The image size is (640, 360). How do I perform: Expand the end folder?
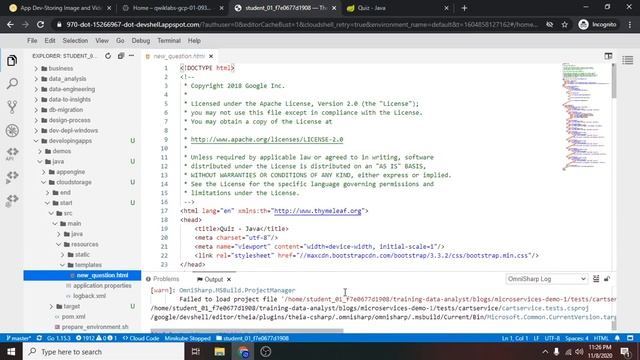click(65, 193)
